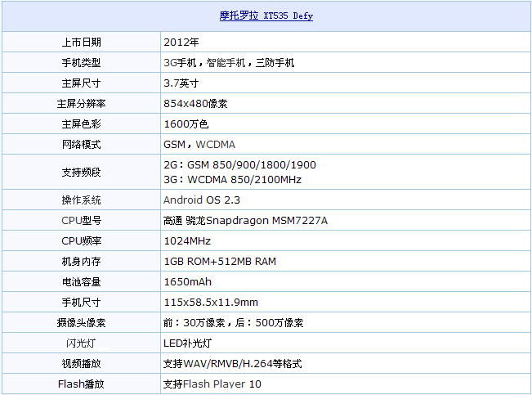The height and width of the screenshot is (395, 532).
Task: Click the 主屏分辨率 row label
Action: click(82, 103)
